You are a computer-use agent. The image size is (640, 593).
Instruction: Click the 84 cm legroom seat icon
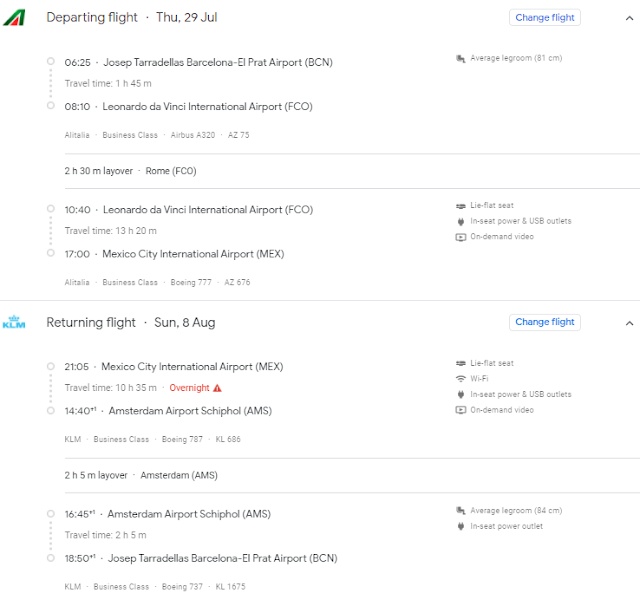(460, 510)
